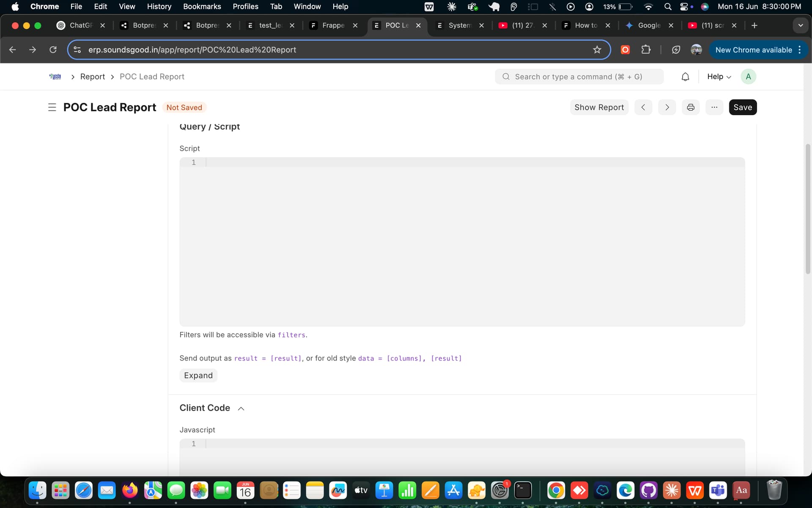
Task: Navigate back in browser
Action: click(x=13, y=50)
